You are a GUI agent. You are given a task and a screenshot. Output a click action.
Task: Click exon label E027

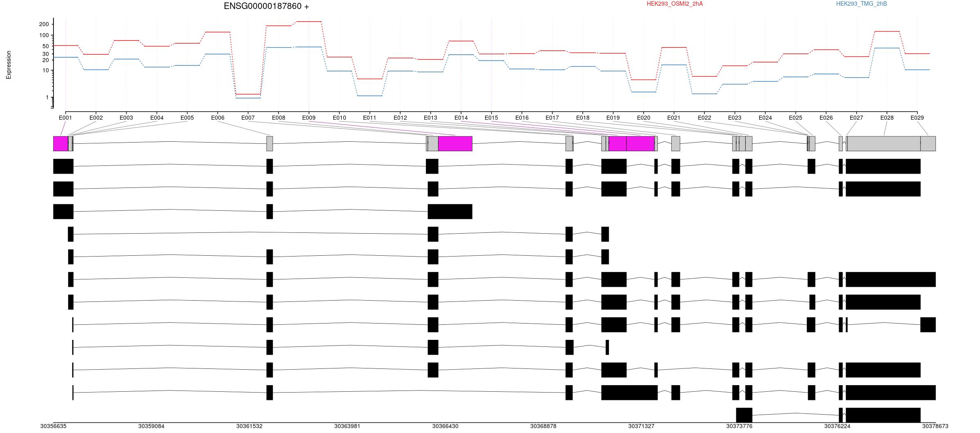[856, 118]
